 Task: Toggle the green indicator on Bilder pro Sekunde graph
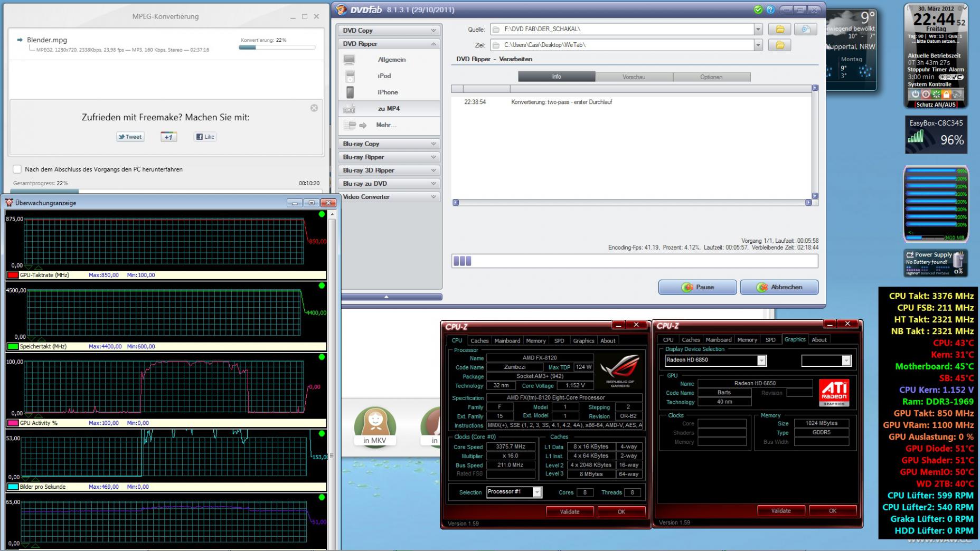pyautogui.click(x=322, y=434)
